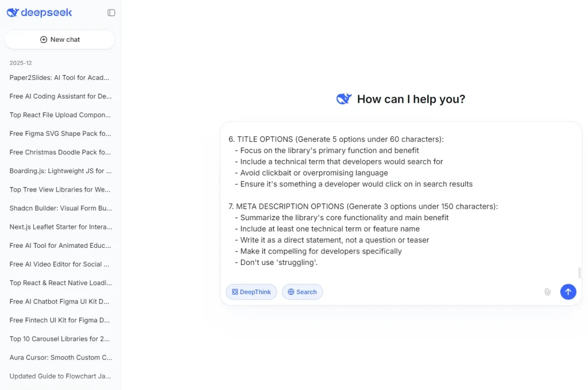This screenshot has height=390, width=588.
Task: Open Free Figma SVG Shape Pack chat
Action: tap(59, 134)
